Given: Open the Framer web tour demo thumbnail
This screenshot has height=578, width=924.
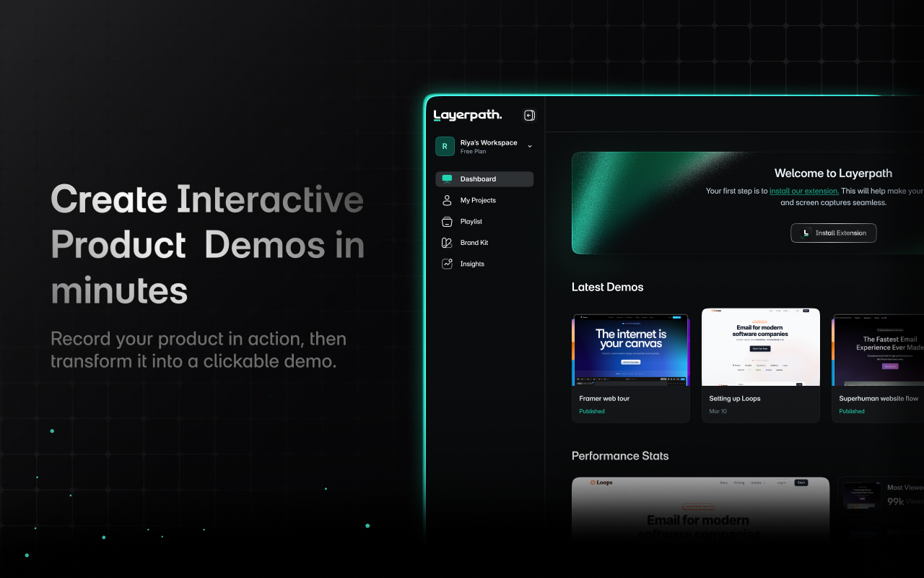Looking at the screenshot, I should click(630, 349).
